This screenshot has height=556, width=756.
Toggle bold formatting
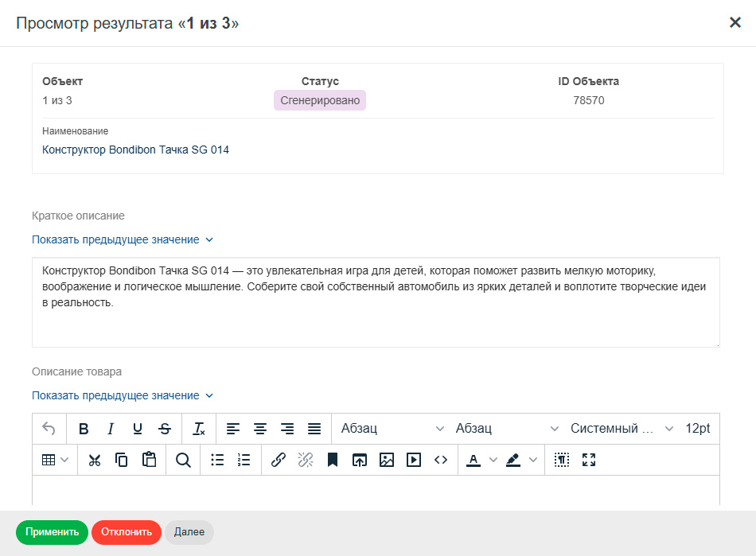click(84, 428)
